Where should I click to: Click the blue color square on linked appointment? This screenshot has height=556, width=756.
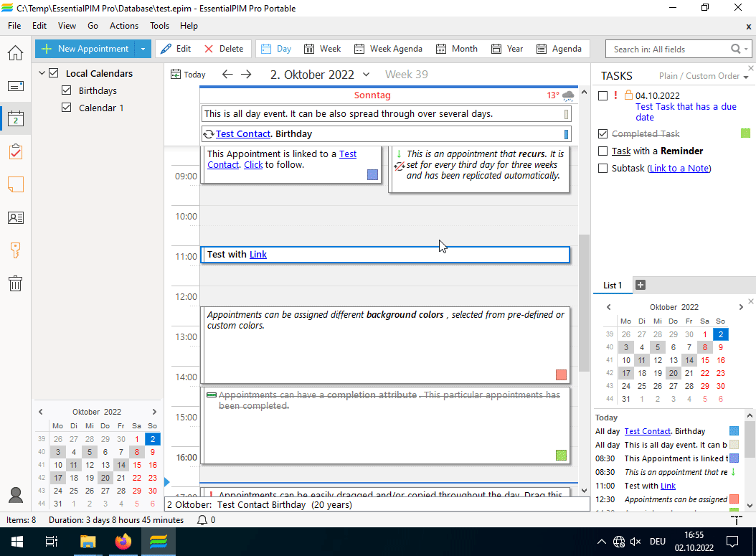pos(373,174)
